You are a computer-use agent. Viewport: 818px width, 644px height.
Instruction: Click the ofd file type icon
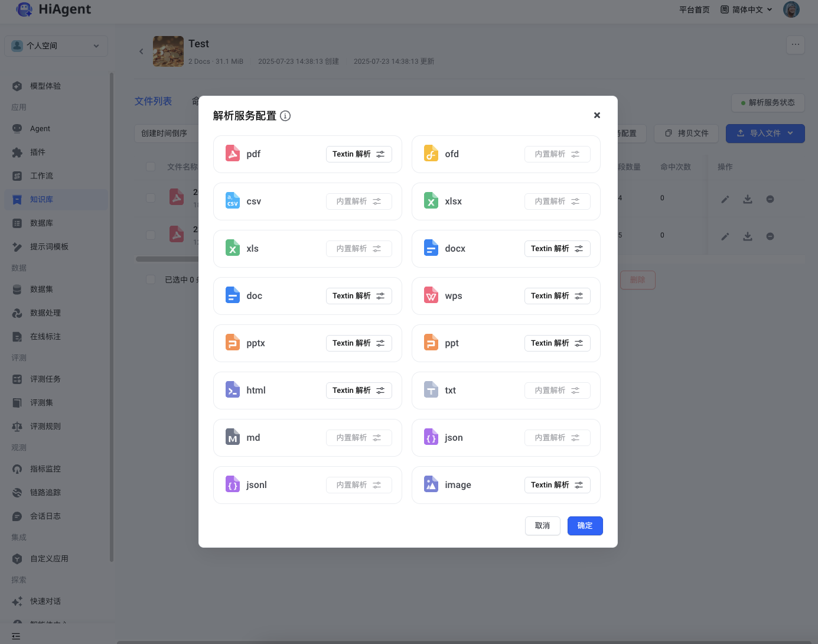431,154
